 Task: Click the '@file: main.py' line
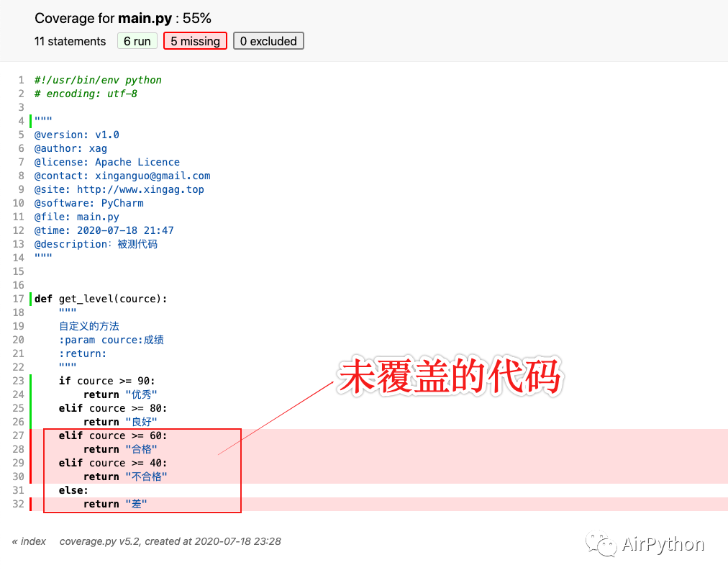click(76, 217)
